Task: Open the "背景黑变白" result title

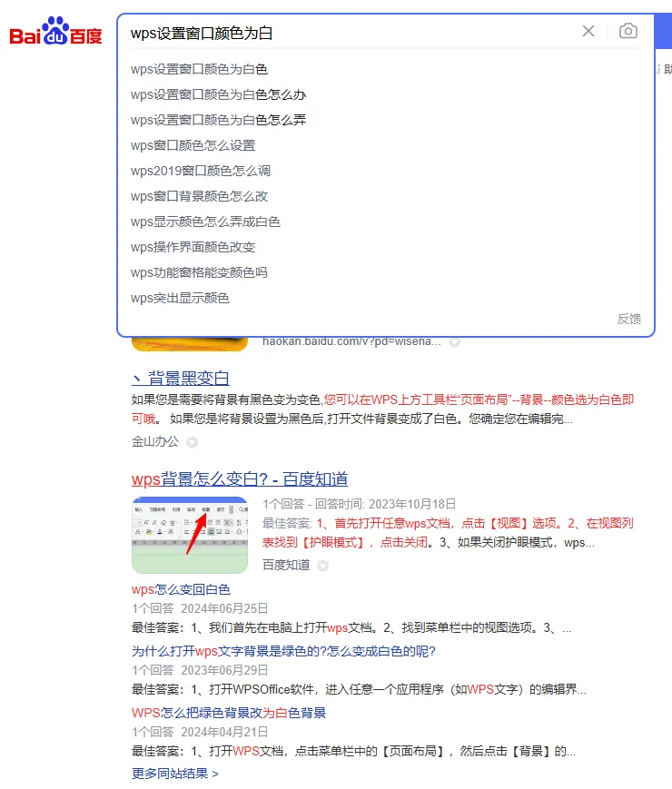Action: coord(180,378)
